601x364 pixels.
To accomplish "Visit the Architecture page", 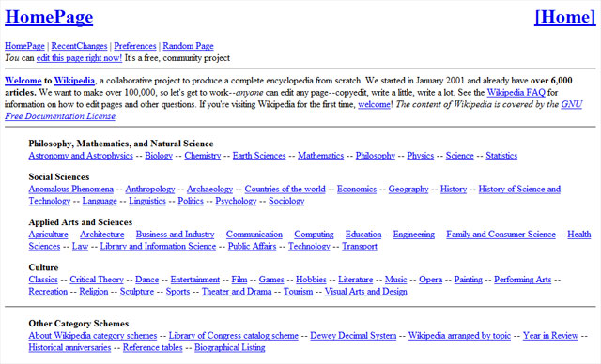I will [102, 235].
